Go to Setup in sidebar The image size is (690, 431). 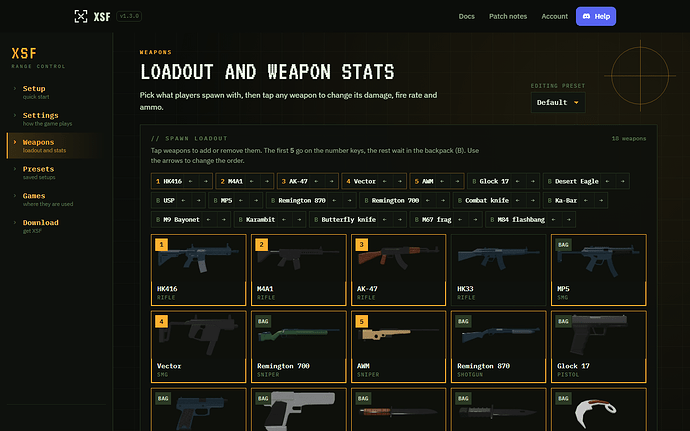click(55, 92)
